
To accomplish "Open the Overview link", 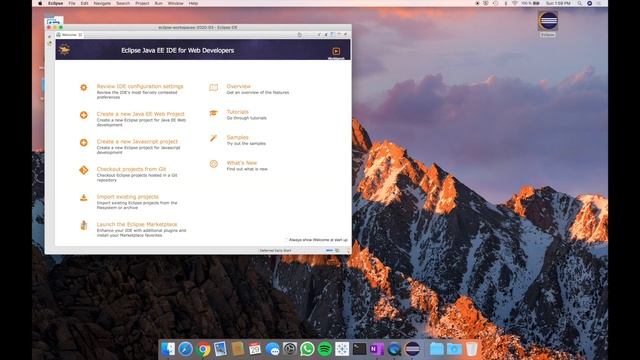I will (238, 87).
